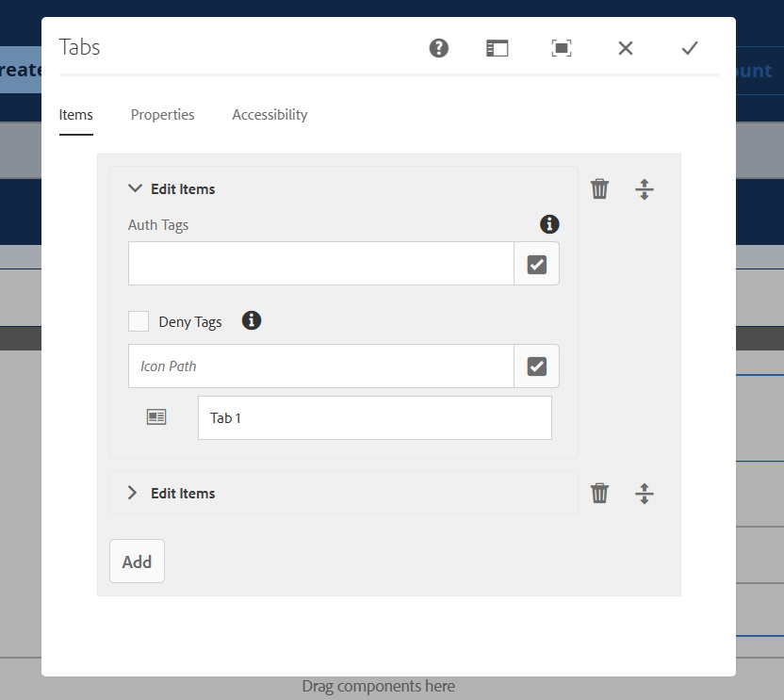Delete the first Edit Items entry
Image resolution: width=784 pixels, height=700 pixels.
pyautogui.click(x=599, y=188)
